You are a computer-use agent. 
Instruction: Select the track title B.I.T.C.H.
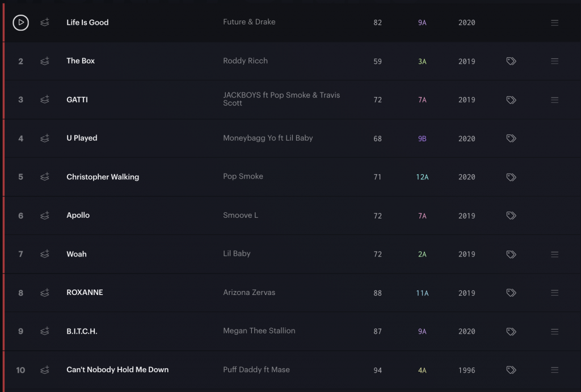[82, 331]
